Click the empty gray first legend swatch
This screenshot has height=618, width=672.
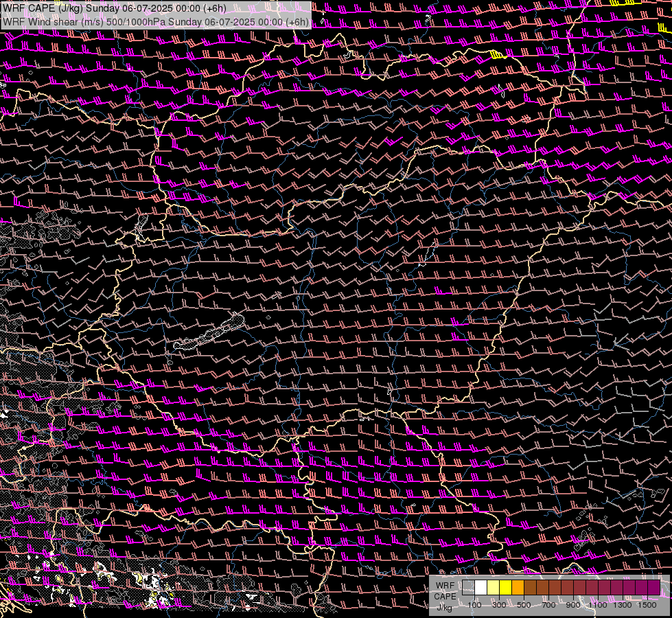point(468,587)
